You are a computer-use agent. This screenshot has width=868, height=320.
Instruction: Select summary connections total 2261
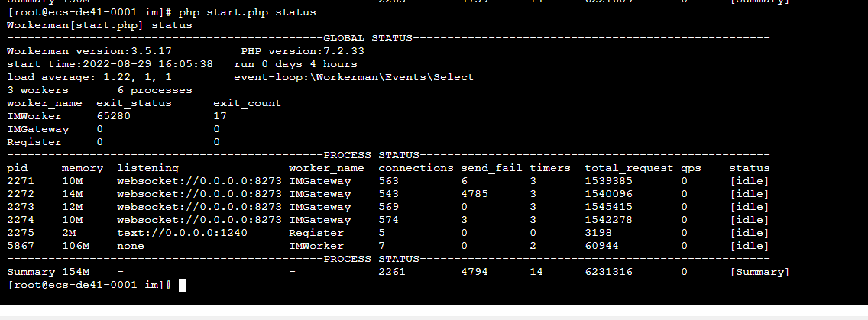[x=392, y=272]
